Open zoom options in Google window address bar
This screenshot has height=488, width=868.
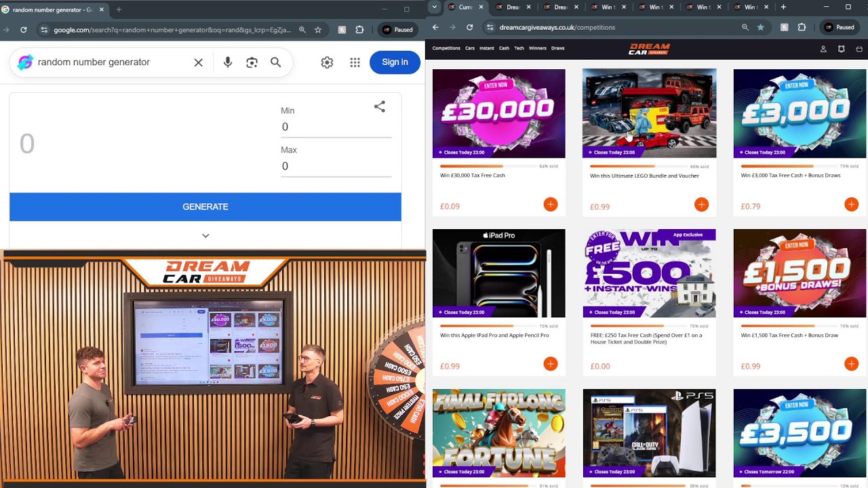point(302,30)
